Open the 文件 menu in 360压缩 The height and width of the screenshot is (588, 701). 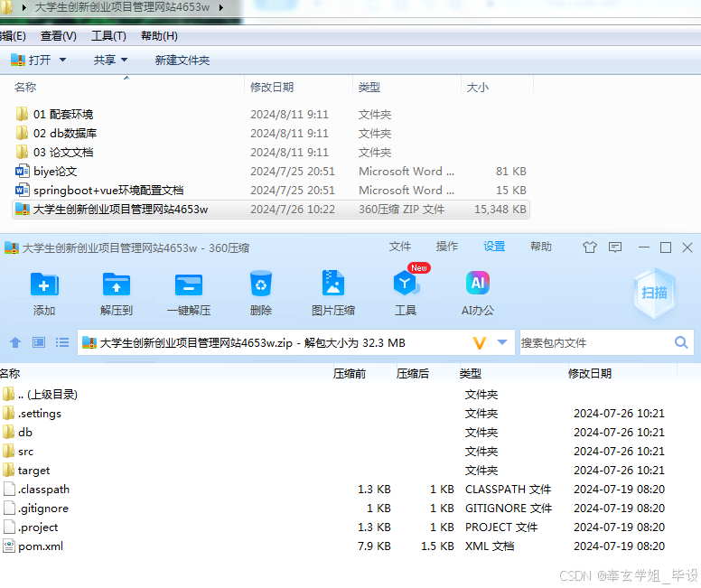399,247
